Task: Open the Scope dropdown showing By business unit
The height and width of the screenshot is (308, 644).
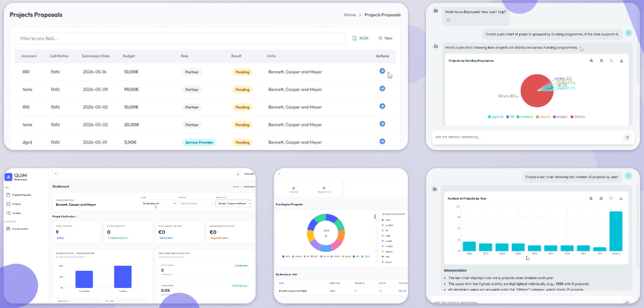Action: (x=159, y=203)
